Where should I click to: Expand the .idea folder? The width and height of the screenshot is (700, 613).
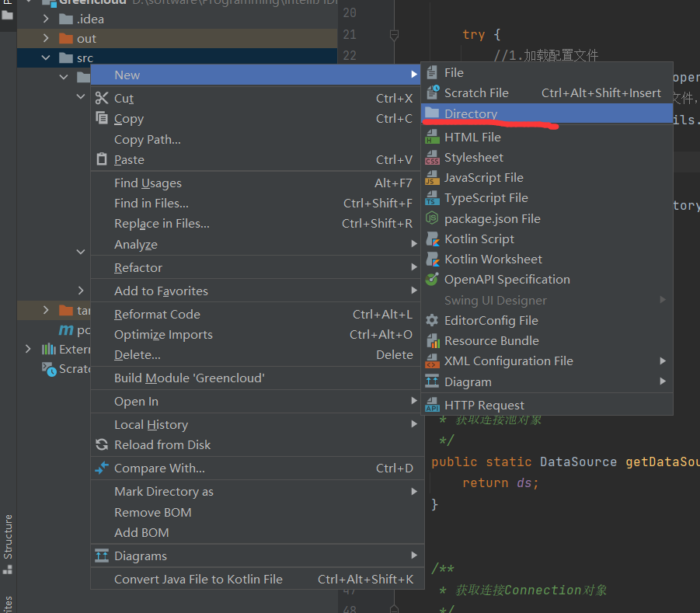46,19
